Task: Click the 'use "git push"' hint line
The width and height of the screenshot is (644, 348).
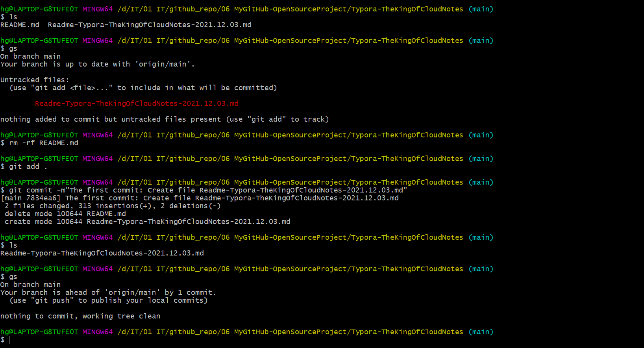Action: click(x=109, y=300)
